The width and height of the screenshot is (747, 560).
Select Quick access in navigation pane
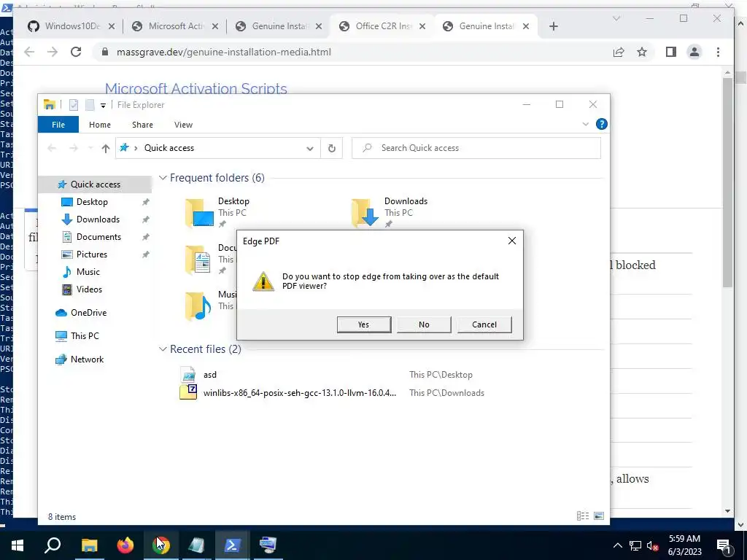[96, 184]
